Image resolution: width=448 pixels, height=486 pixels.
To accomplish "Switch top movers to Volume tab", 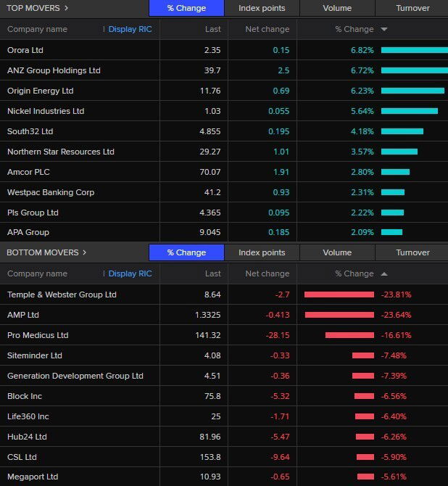I will click(337, 8).
